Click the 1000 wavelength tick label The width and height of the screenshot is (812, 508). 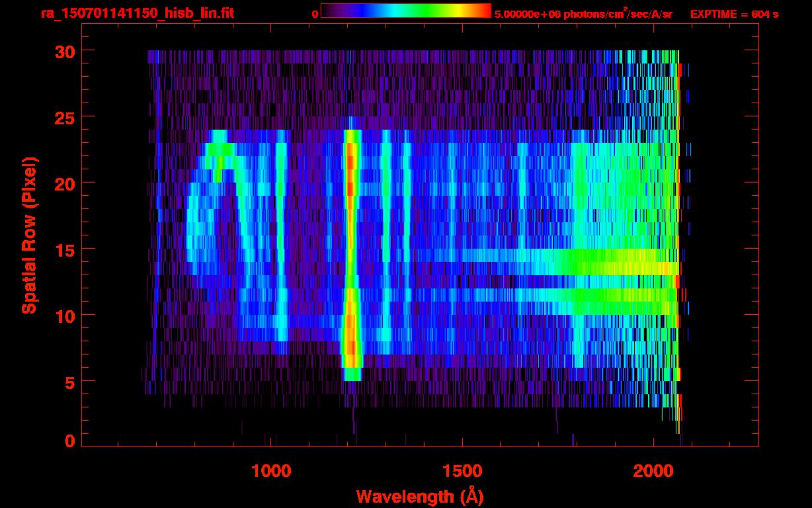(x=271, y=470)
